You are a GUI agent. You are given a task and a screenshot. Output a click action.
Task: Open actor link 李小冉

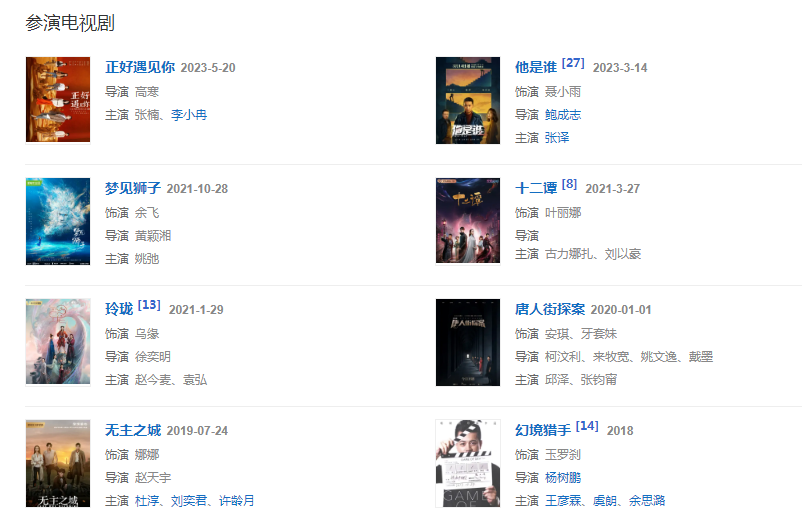point(189,115)
